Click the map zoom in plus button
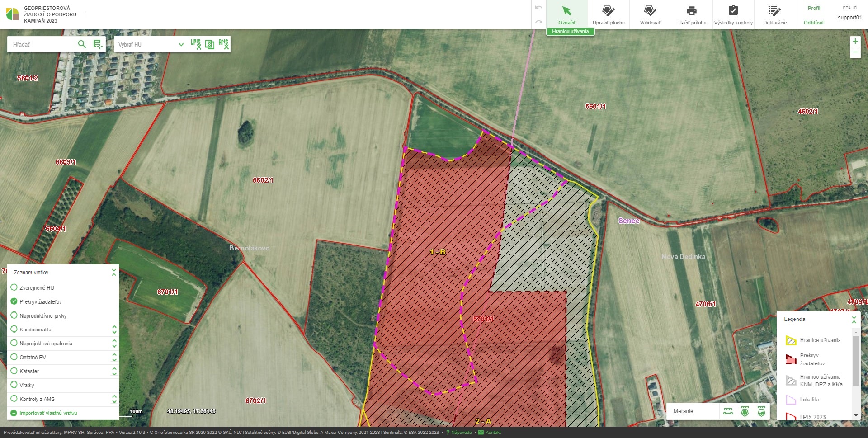Viewport: 868px width, 438px height. pyautogui.click(x=855, y=42)
